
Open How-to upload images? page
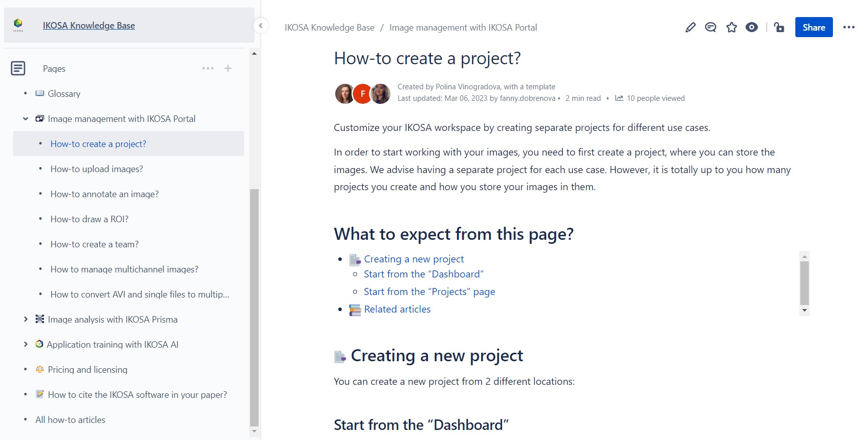coord(97,169)
